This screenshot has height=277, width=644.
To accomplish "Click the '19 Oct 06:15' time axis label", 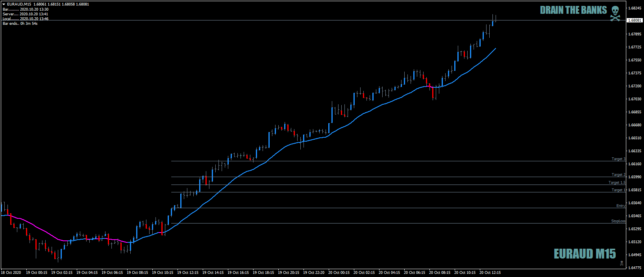I will 112,273.
